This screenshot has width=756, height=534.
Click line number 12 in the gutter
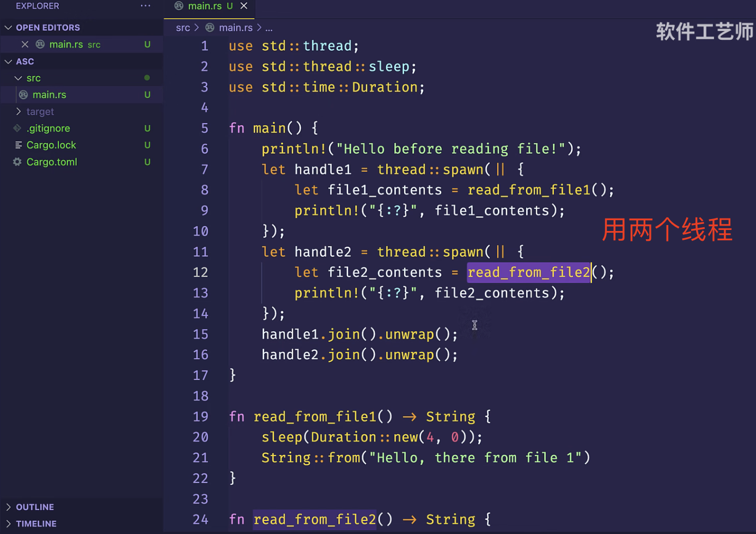pyautogui.click(x=200, y=272)
